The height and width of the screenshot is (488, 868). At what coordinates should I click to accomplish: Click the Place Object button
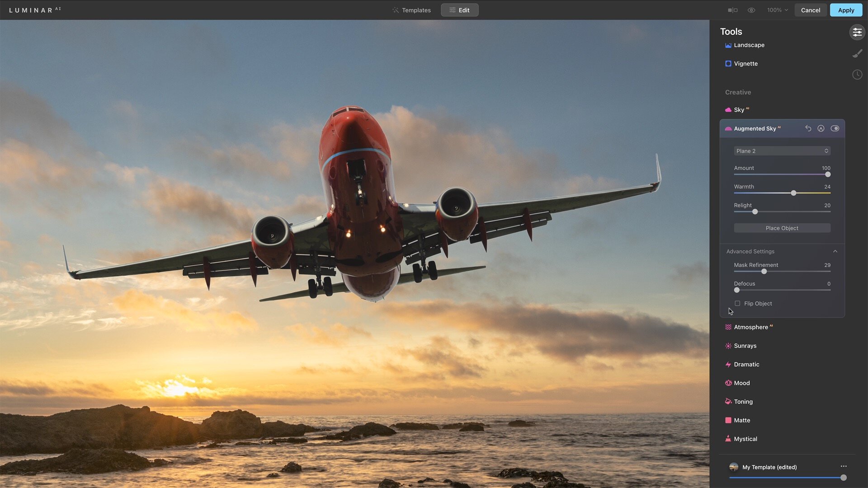point(782,228)
